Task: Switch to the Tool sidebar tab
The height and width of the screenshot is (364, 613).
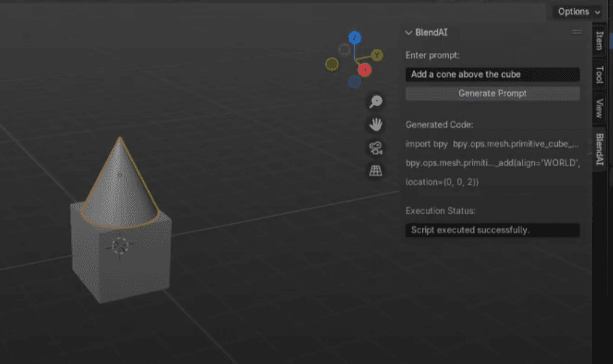Action: pos(600,75)
